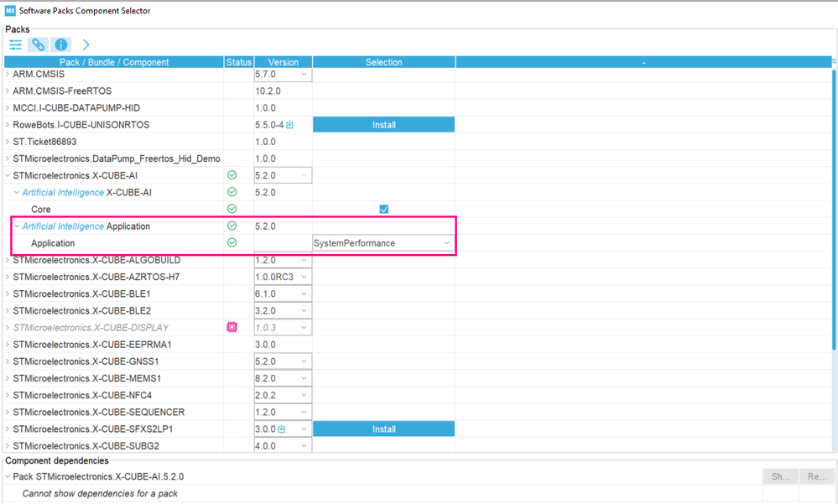Screen dimensions: 838x504
Task: Expand the ARM.CMSIS-FreeRTOS pack chevron
Action: (x=8, y=91)
